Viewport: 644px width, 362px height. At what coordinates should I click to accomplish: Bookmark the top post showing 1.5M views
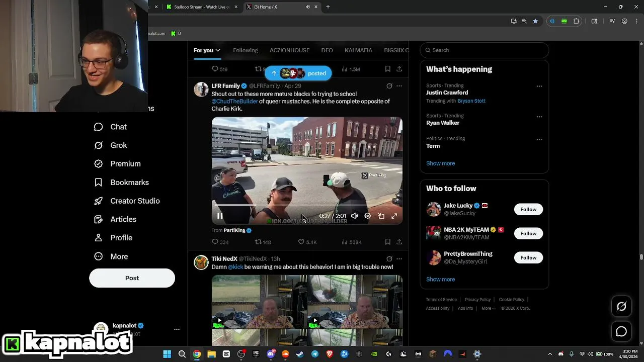[x=387, y=69]
